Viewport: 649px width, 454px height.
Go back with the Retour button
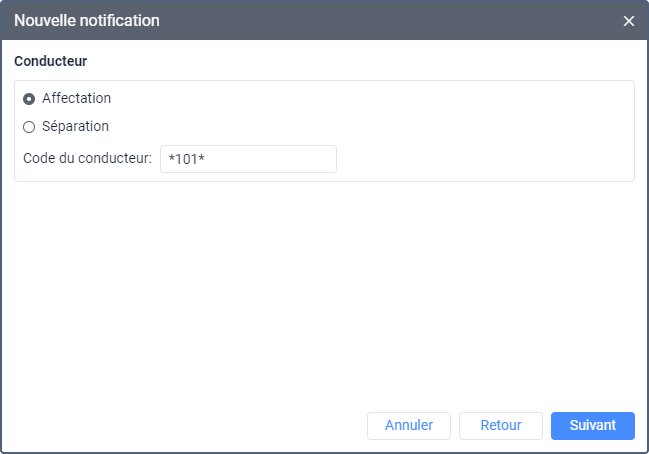[x=500, y=426]
